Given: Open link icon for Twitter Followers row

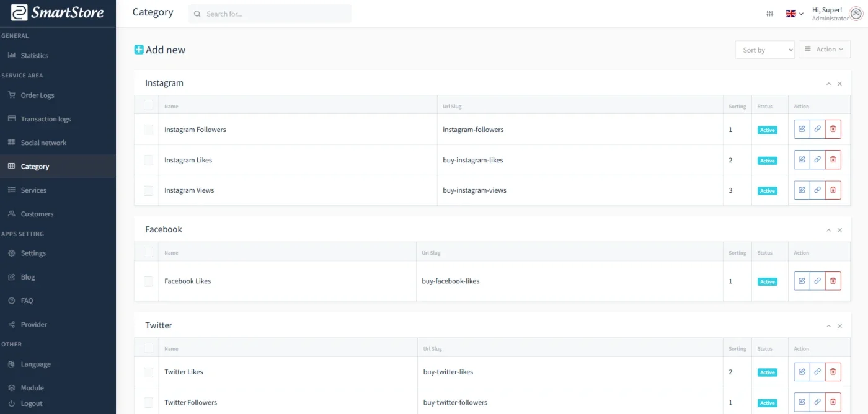Looking at the screenshot, I should [817, 402].
